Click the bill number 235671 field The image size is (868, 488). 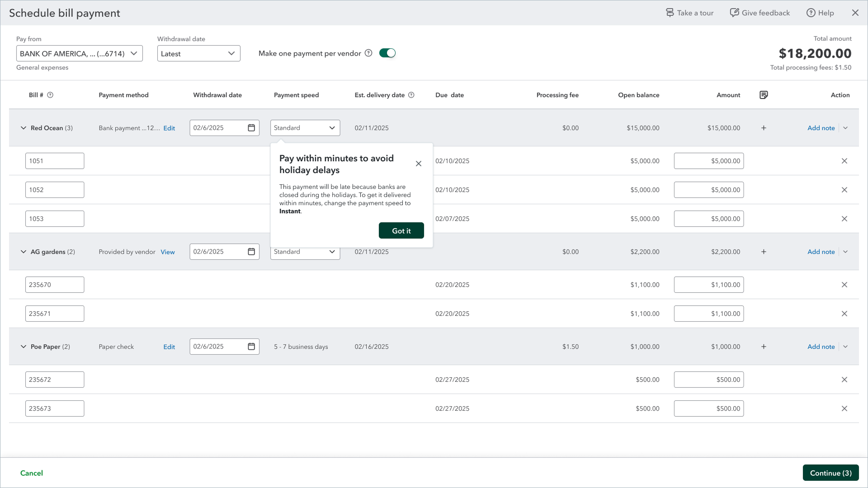click(x=55, y=314)
